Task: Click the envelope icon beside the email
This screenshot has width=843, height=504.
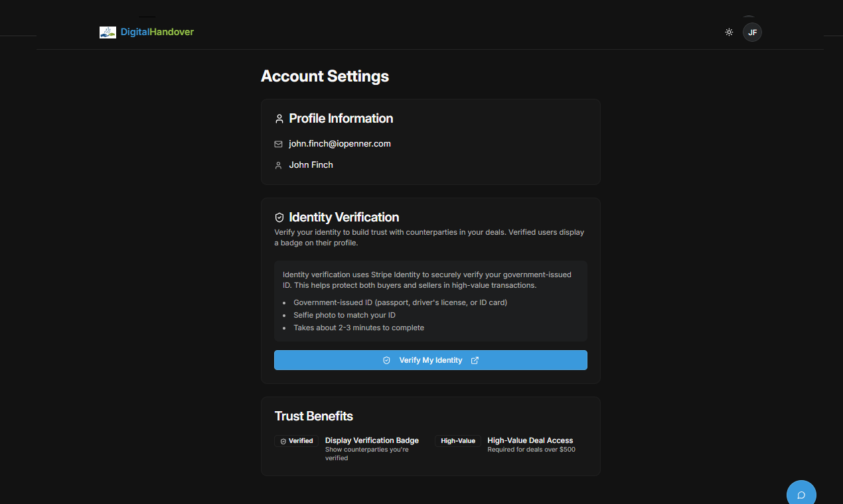Action: 278,144
